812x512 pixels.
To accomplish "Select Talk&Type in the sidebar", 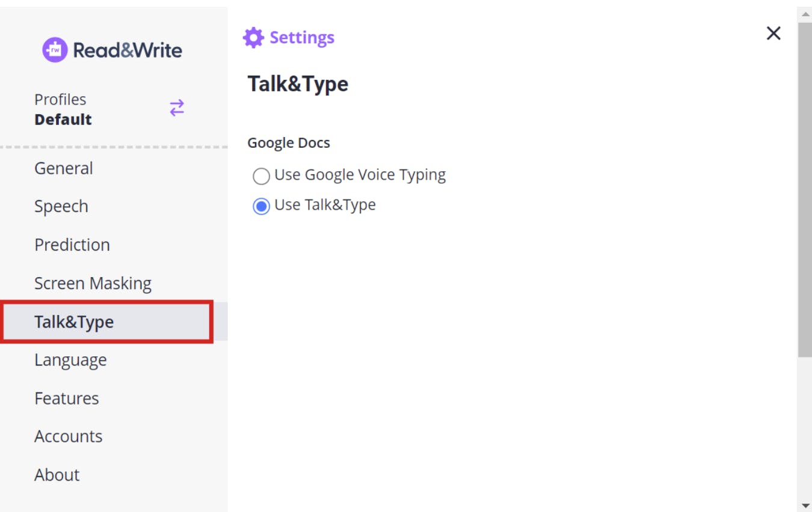I will [74, 322].
